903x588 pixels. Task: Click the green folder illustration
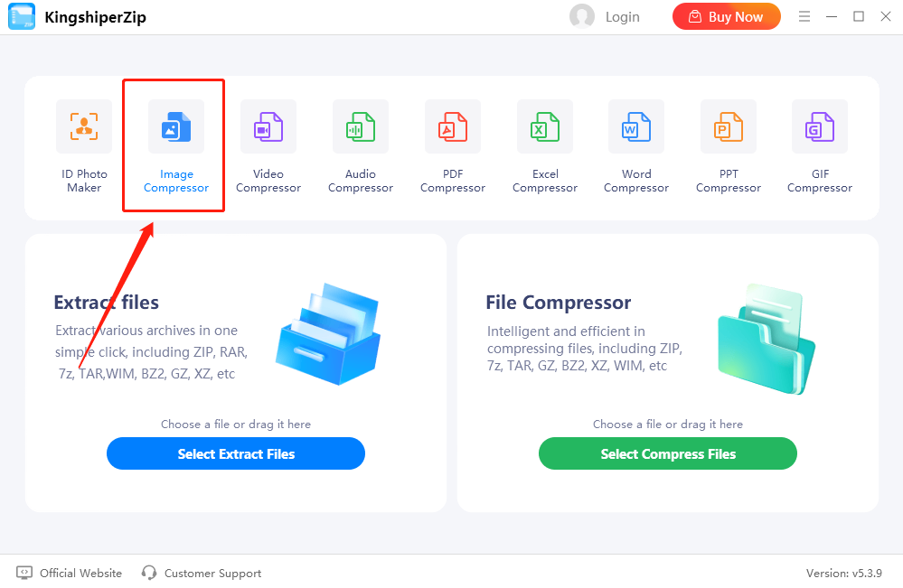(x=767, y=339)
